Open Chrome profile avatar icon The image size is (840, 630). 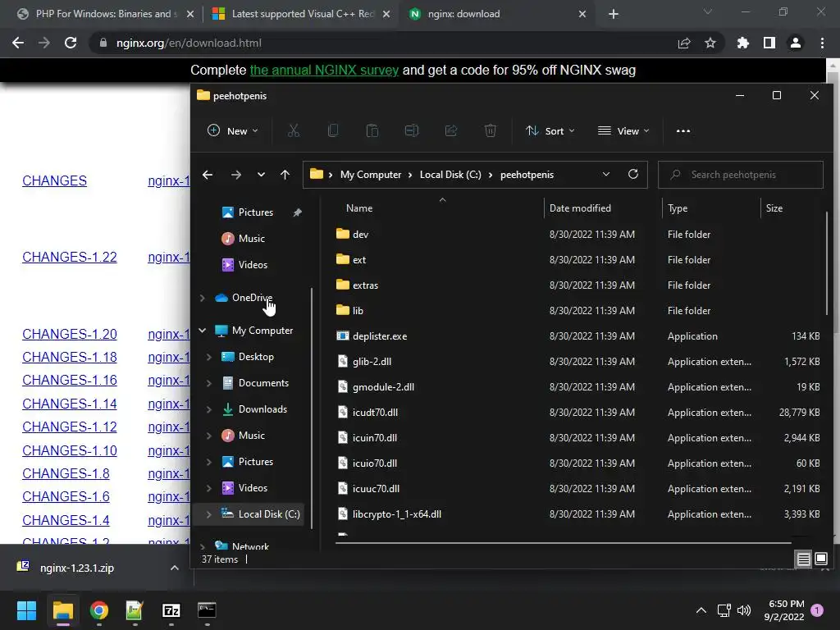click(x=796, y=43)
